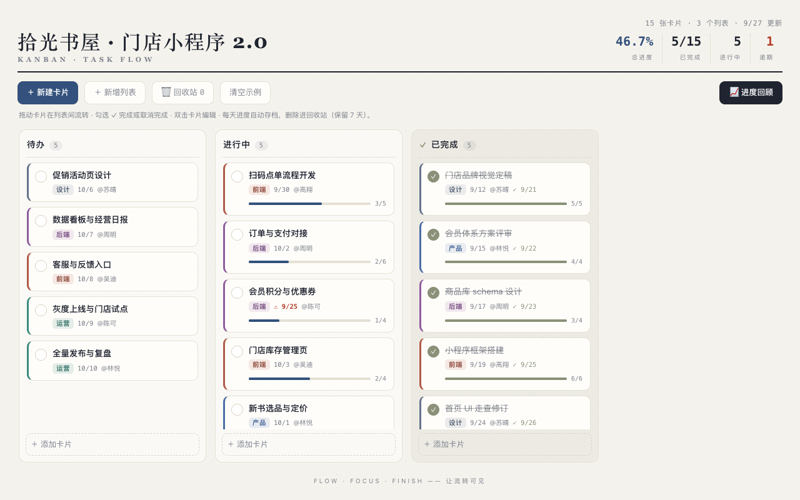Click the 新建卡片 button

[x=47, y=92]
